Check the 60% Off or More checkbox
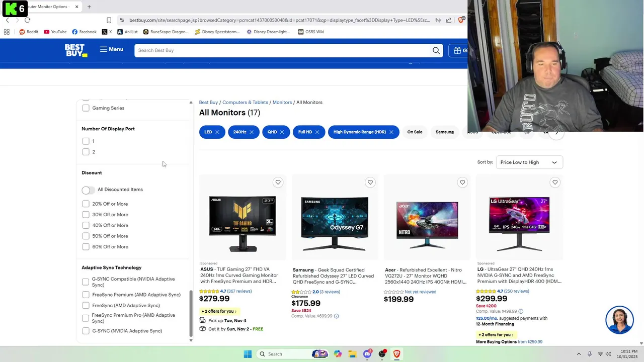This screenshot has width=644, height=362. pyautogui.click(x=86, y=247)
